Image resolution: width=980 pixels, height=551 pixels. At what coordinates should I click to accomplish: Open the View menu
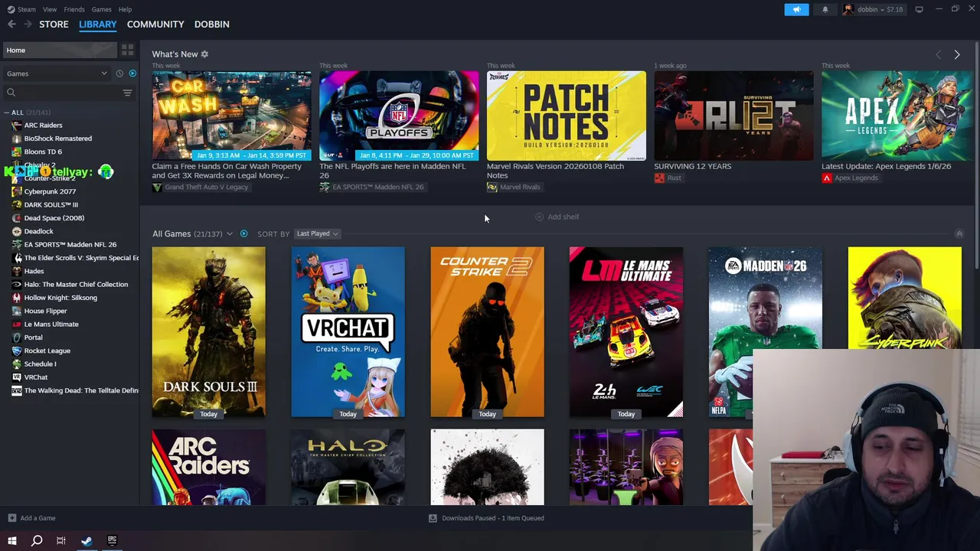point(50,9)
